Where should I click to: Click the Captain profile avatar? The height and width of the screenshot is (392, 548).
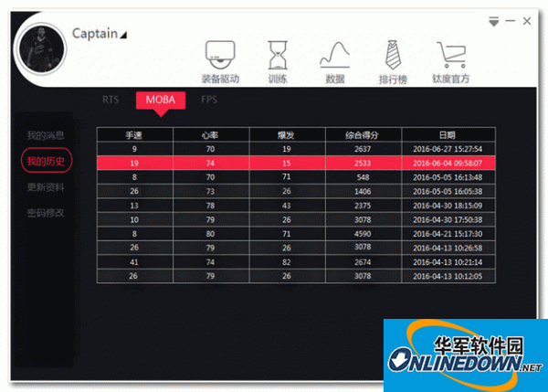click(x=42, y=49)
